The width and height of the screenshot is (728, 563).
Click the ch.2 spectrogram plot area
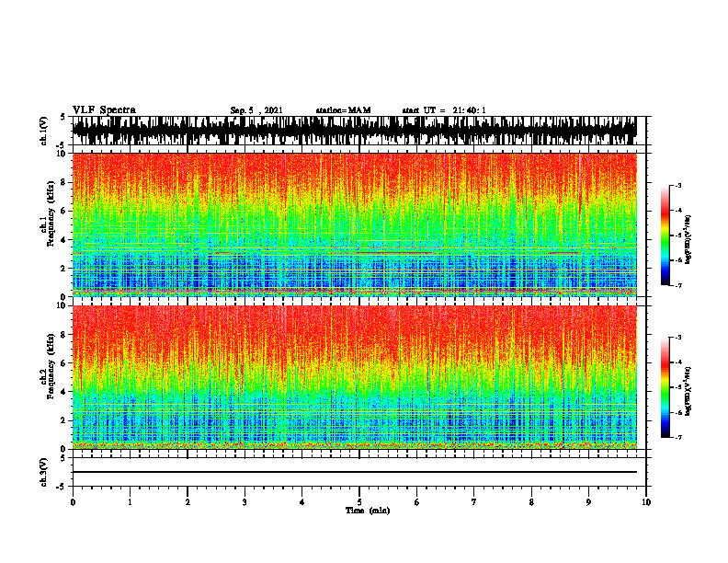click(x=355, y=377)
